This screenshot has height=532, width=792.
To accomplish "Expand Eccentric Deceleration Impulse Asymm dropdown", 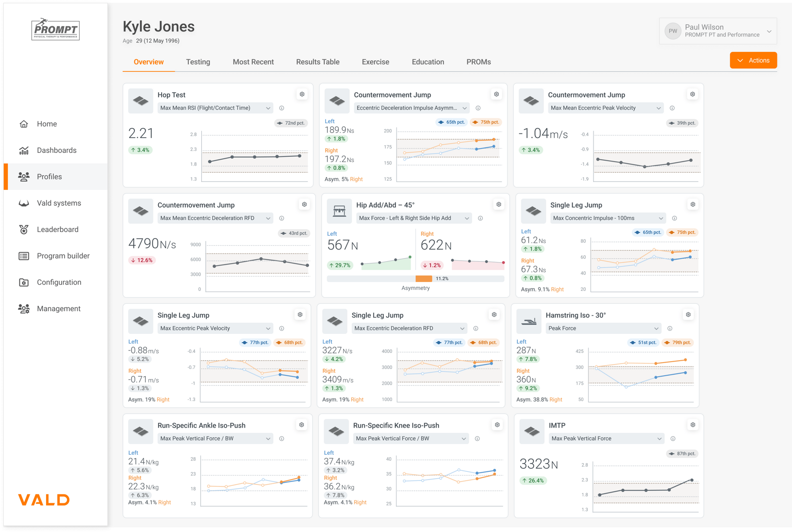I will pos(412,108).
